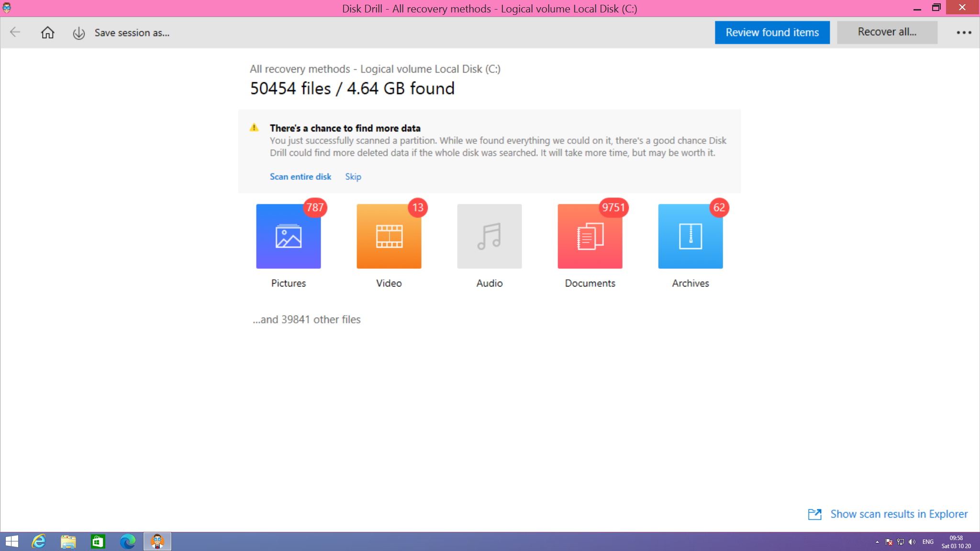Screen dimensions: 980x551
Task: Click the save session download icon
Action: 78,32
